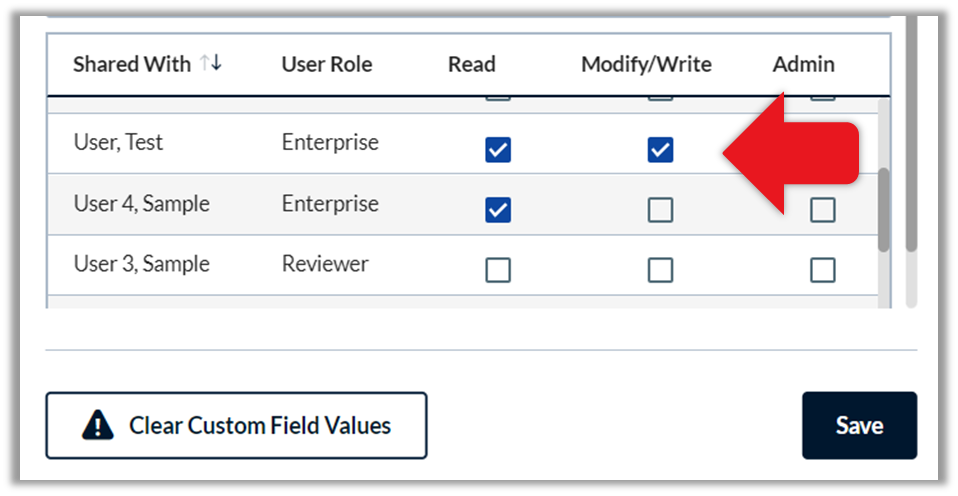
Task: Check Read for User 3, Sample
Action: tap(498, 269)
